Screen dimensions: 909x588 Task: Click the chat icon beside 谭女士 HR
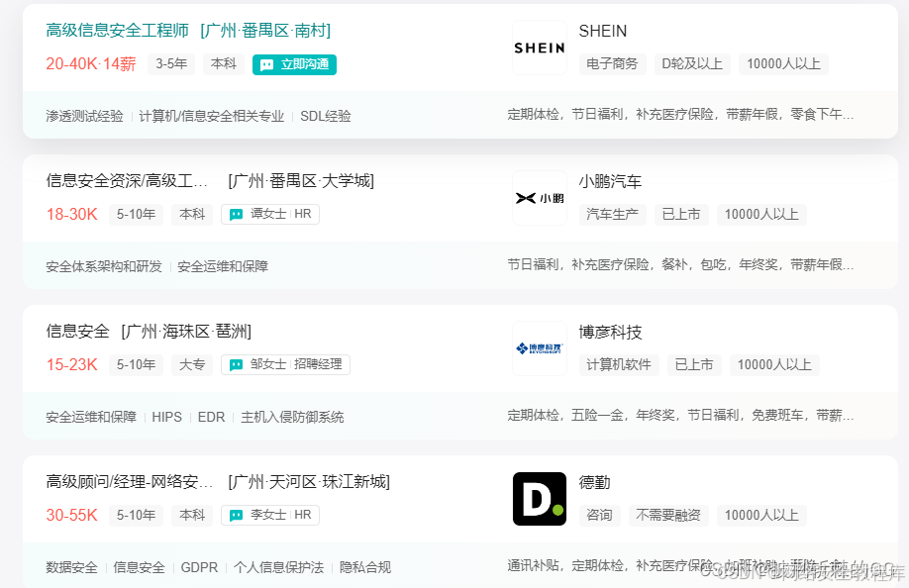(x=235, y=214)
